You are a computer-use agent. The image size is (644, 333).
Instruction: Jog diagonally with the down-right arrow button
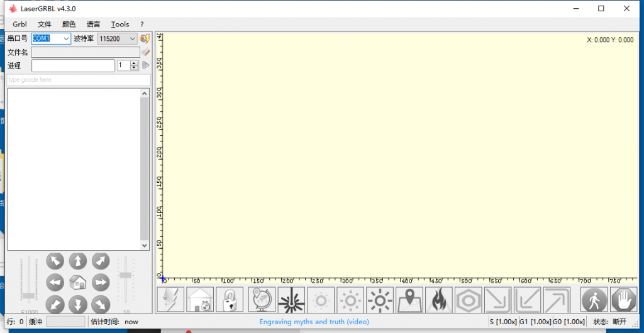(101, 304)
